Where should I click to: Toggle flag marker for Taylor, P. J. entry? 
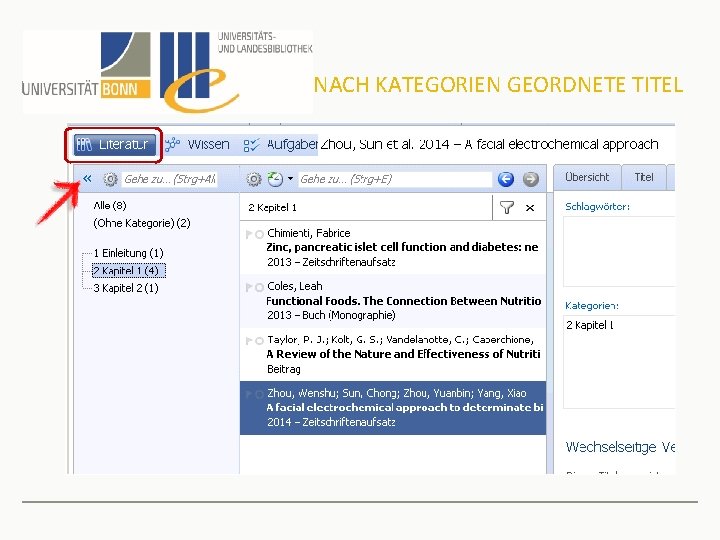tap(249, 341)
